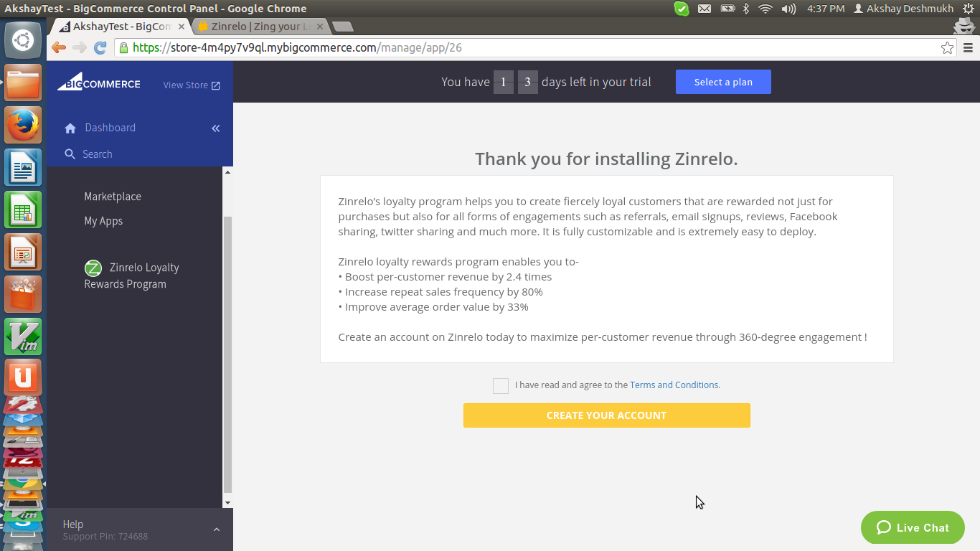Close the Zinrelo tab
This screenshot has width=980, height=551.
point(320,27)
